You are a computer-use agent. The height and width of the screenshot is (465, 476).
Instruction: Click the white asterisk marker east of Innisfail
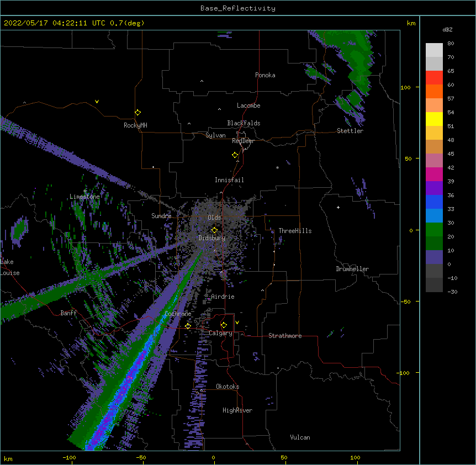pos(277,167)
